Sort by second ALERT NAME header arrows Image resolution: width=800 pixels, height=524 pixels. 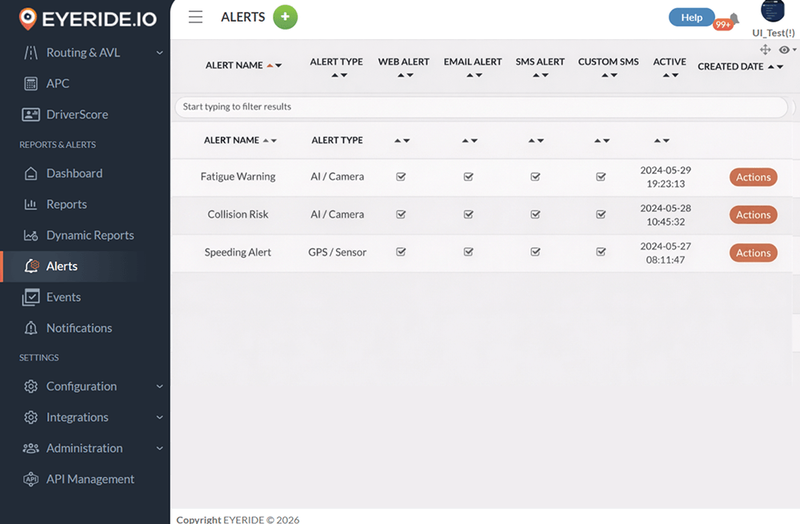(270, 140)
